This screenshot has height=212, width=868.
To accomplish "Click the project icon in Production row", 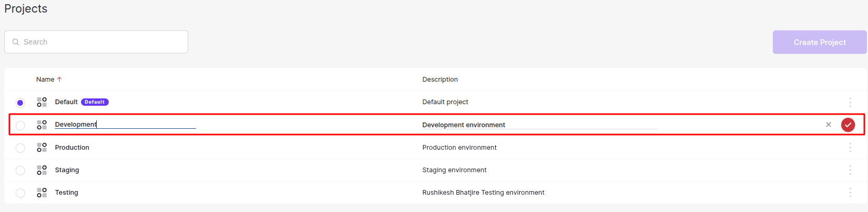I will pyautogui.click(x=42, y=148).
